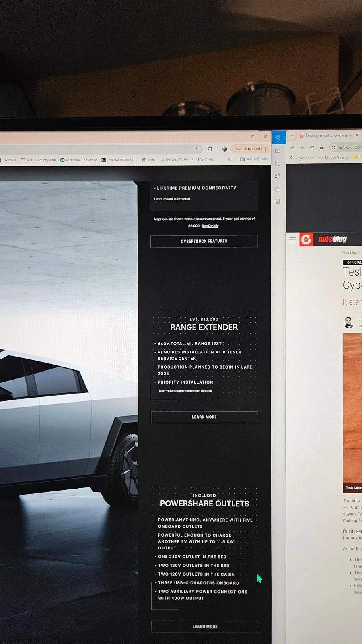View site information icon beside autoblog.com
Viewport: 362px width, 644px height.
(334, 147)
